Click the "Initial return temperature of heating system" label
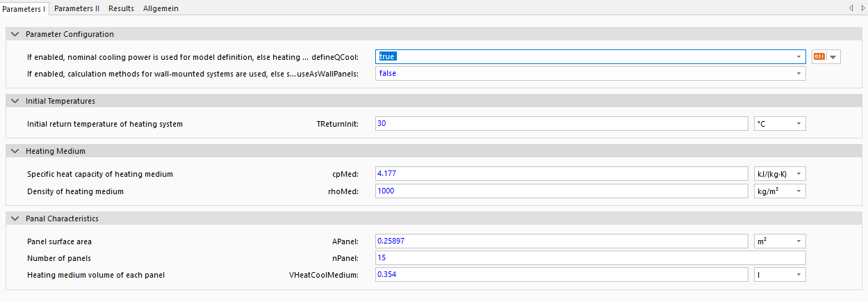This screenshot has width=868, height=302. click(105, 124)
